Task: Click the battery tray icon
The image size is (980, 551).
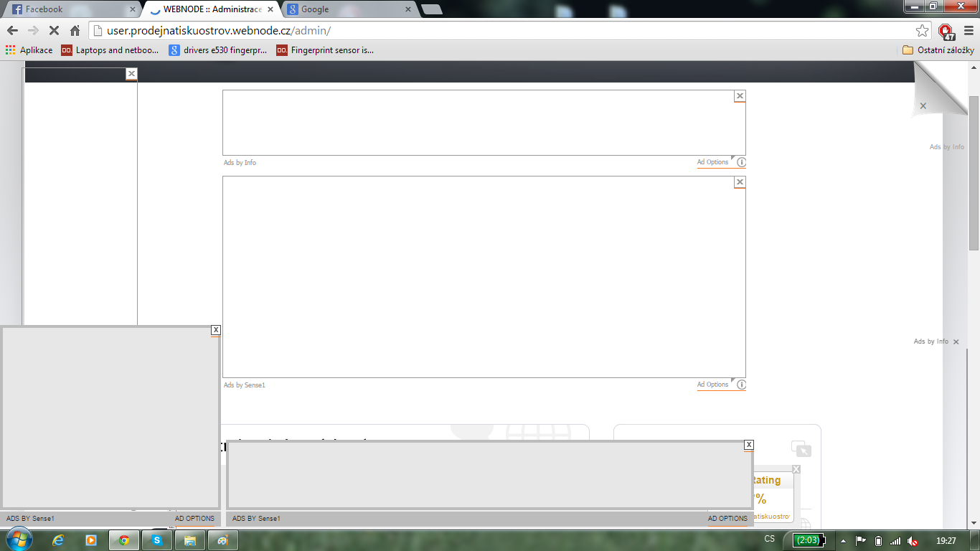Action: 878,541
